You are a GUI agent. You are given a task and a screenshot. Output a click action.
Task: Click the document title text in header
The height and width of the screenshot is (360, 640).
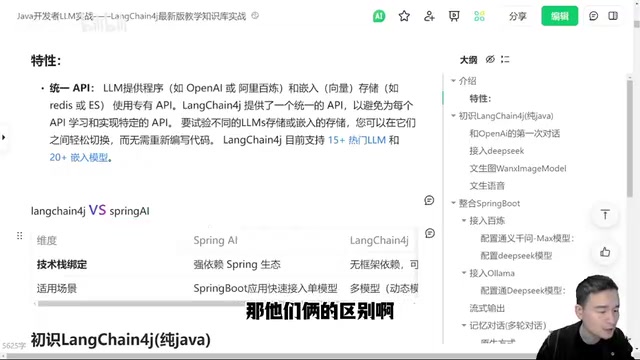[x=131, y=16]
